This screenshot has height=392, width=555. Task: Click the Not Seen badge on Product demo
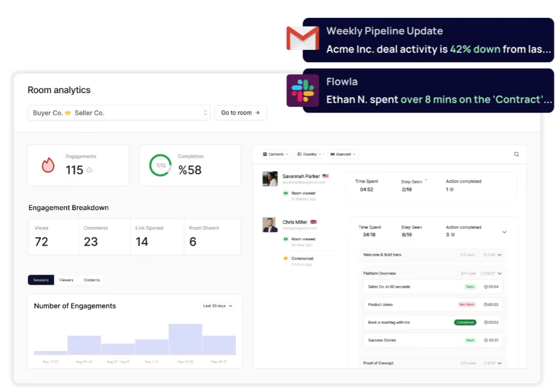pos(467,305)
